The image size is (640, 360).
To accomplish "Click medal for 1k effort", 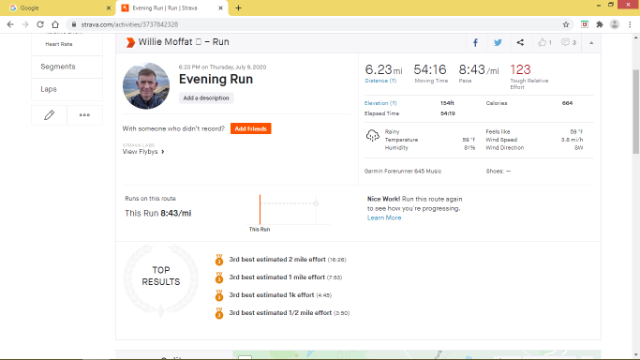I will [219, 295].
